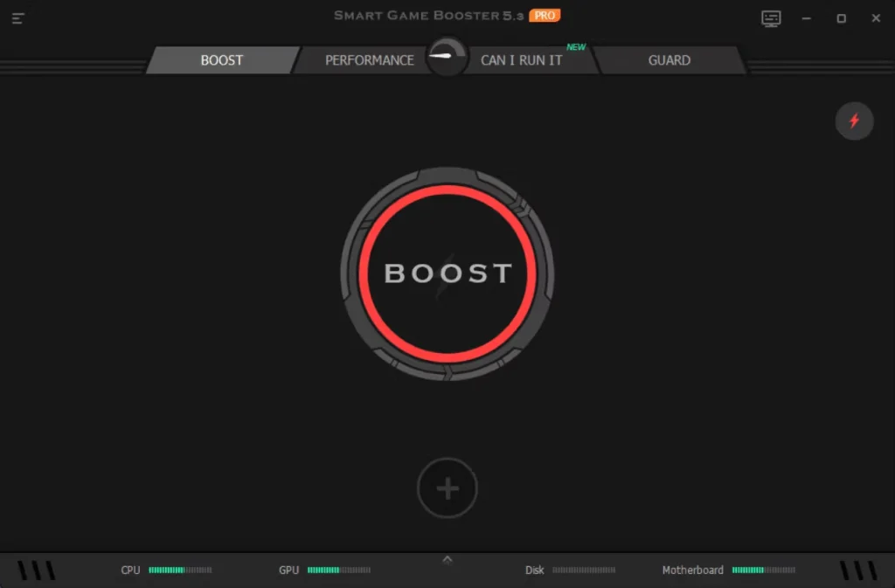Minimize the Smart Game Booster window
The width and height of the screenshot is (895, 588).
806,18
